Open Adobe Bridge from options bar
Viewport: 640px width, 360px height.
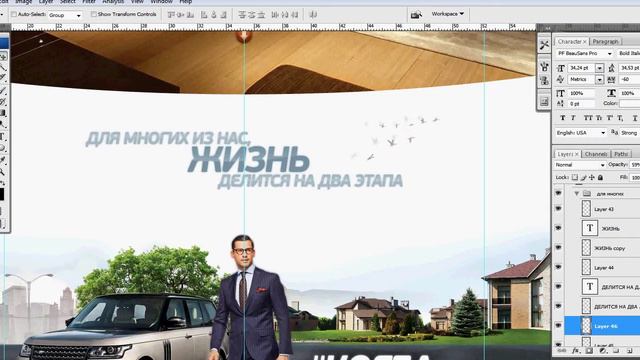click(x=416, y=15)
